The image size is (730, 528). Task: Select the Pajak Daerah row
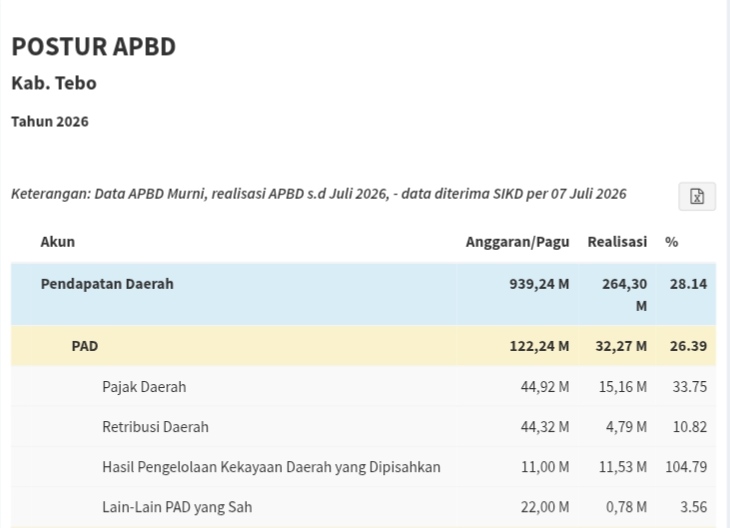[x=363, y=386]
